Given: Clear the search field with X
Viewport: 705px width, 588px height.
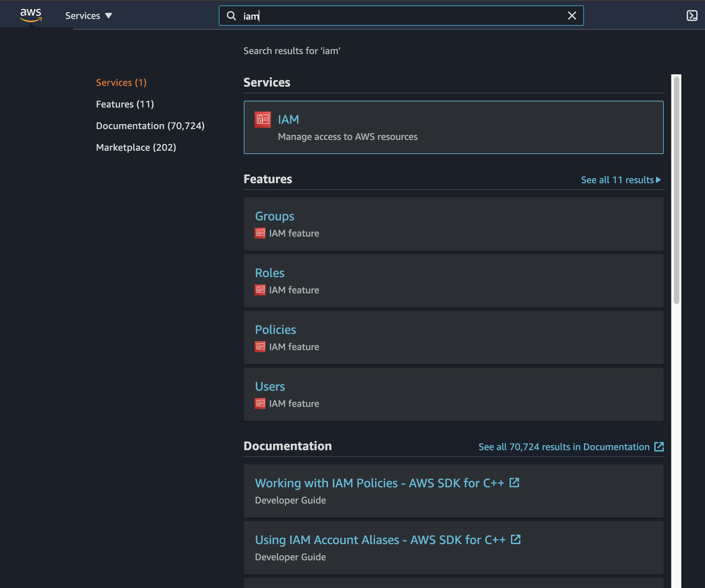Looking at the screenshot, I should coord(572,16).
